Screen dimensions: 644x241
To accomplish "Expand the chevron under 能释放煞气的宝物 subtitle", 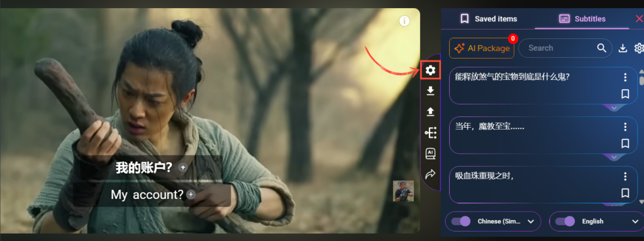I will [x=614, y=108].
